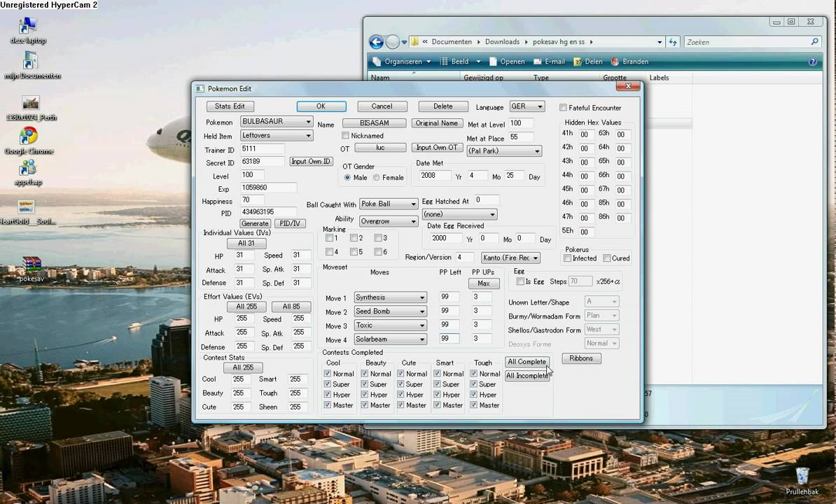836x504 pixels.
Task: Toggle Pokerus Cured checkbox
Action: coord(607,258)
